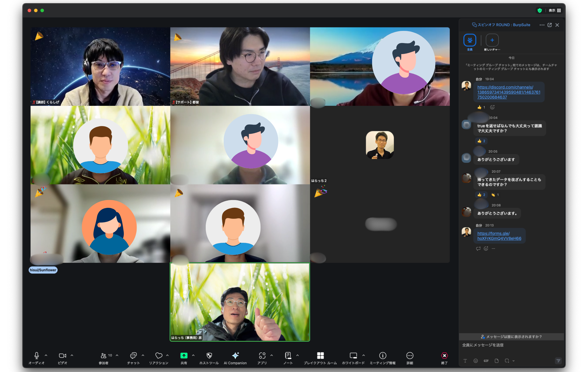The width and height of the screenshot is (588, 372).
Task: Open the screenshot dropdown chevron in the chat composer
Action: (514, 361)
